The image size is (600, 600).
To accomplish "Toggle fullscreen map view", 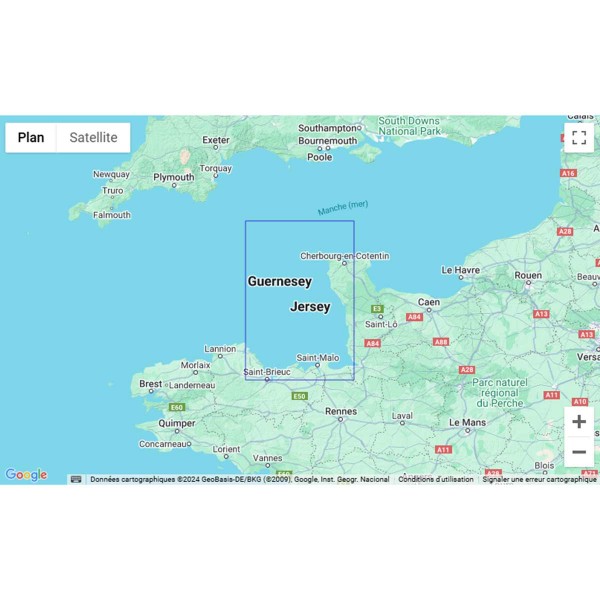I will pos(579,137).
